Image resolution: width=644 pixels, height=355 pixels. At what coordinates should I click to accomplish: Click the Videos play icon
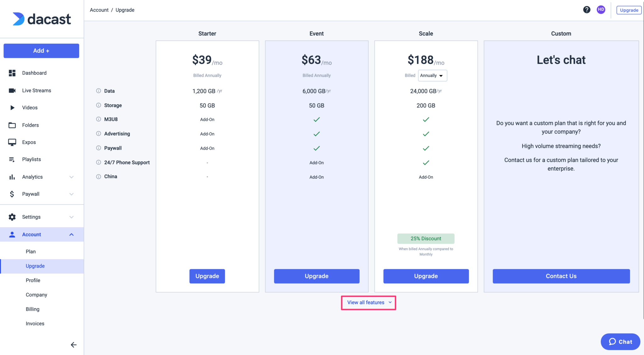point(12,108)
